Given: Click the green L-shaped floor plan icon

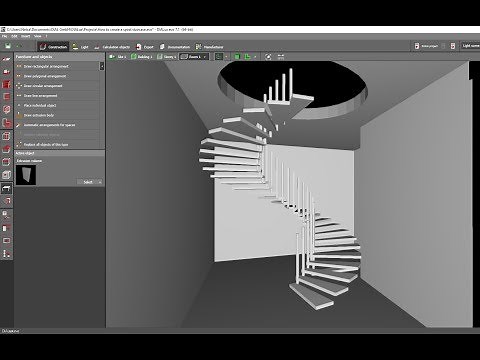Looking at the screenshot, I should (247, 57).
